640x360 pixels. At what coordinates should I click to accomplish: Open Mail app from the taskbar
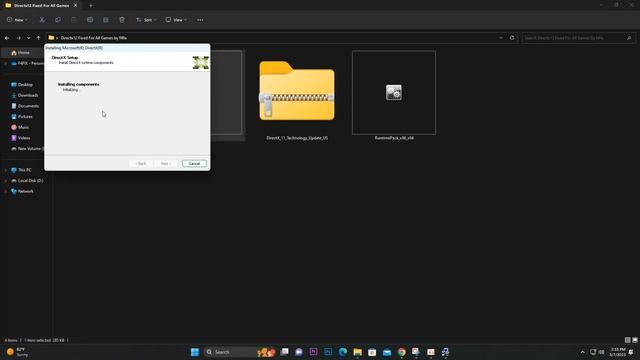[x=387, y=352]
